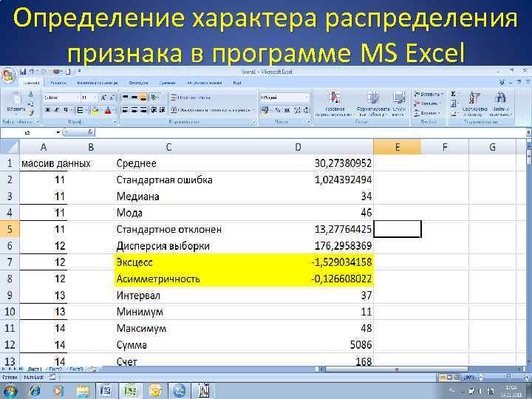Screen dimensions: 532x399
Task: Toggle italic formatting
Action: pos(57,110)
